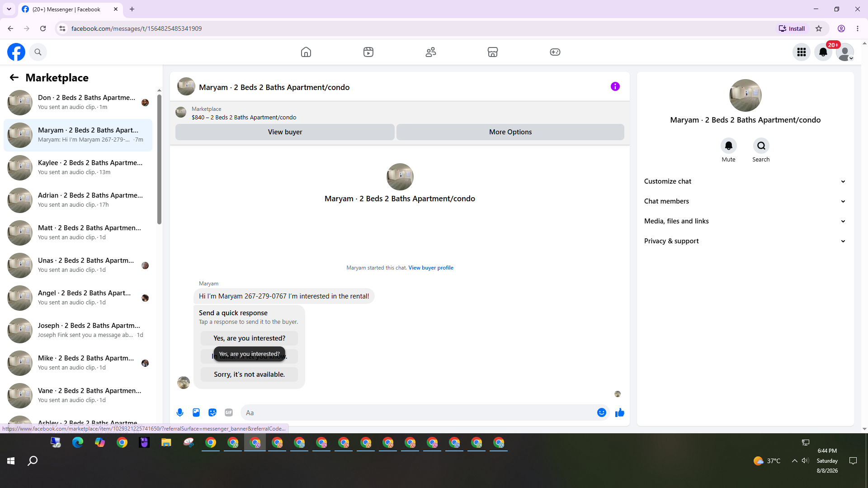Screen dimensions: 868x488
Task: Reload the page with the refresh icon
Action: 43,28
